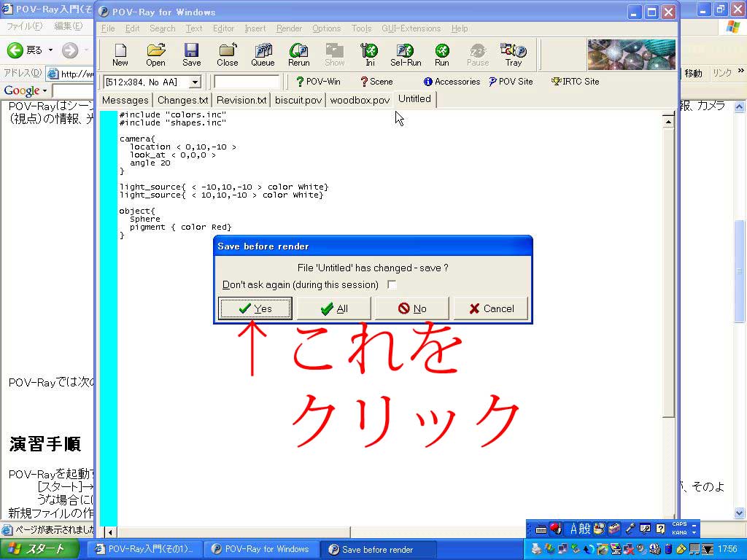Enable Don't ask again checkbox
The image size is (747, 560).
point(392,285)
